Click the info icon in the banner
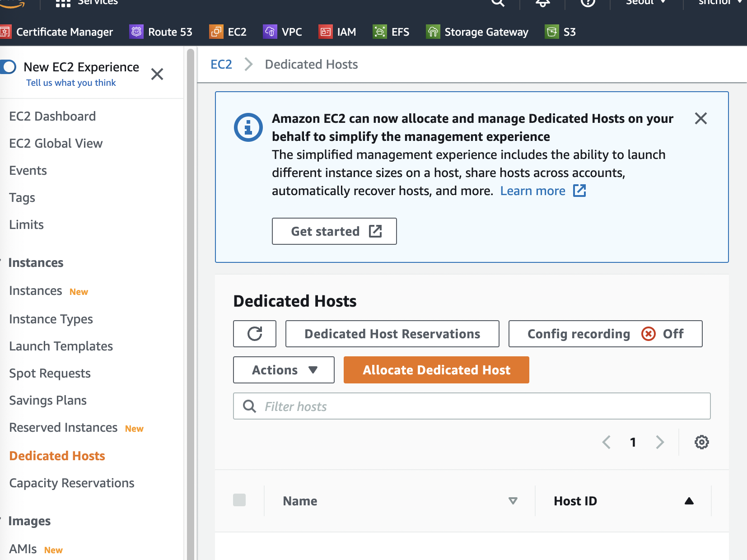The width and height of the screenshot is (747, 560). [248, 127]
